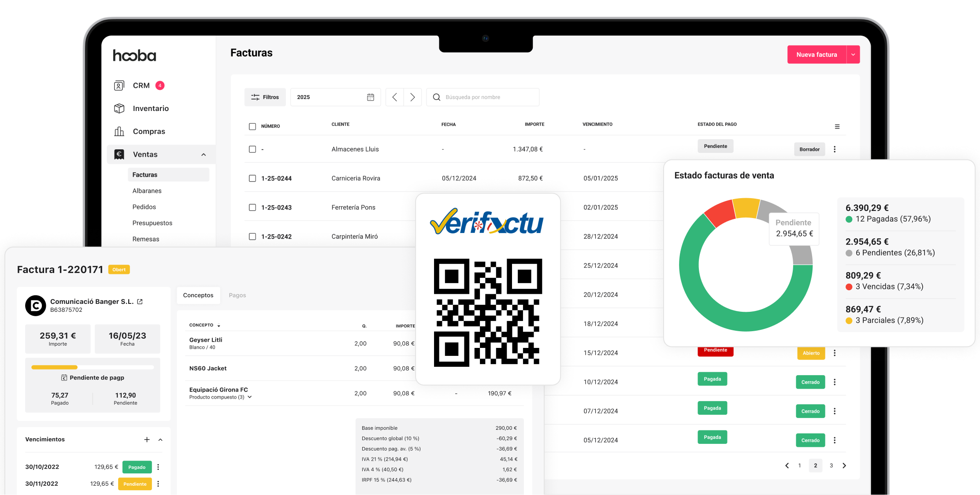Toggle the select-all invoices checkbox
980x495 pixels.
252,126
